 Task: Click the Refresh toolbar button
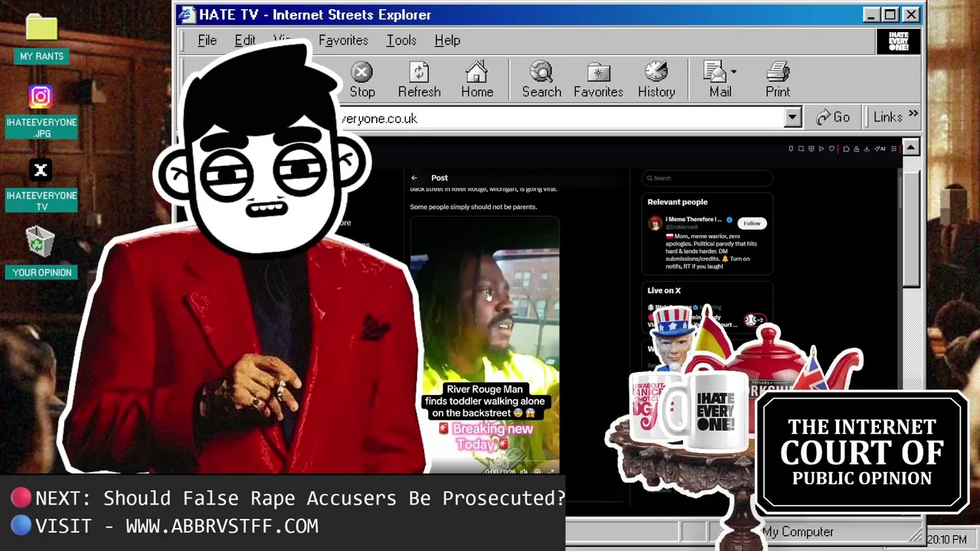pos(419,80)
